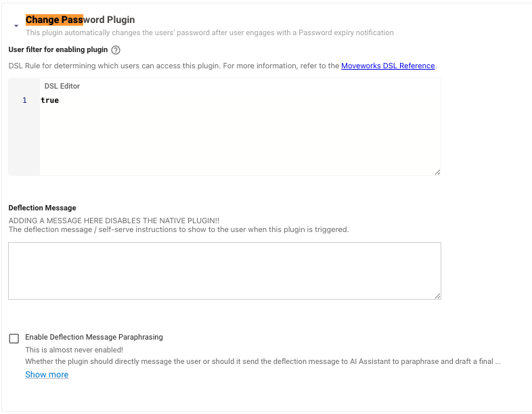Open the Moveworks DSL Reference link

[388, 66]
